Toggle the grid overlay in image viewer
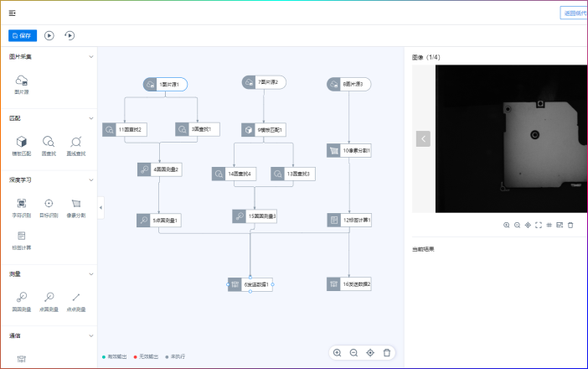 click(549, 225)
